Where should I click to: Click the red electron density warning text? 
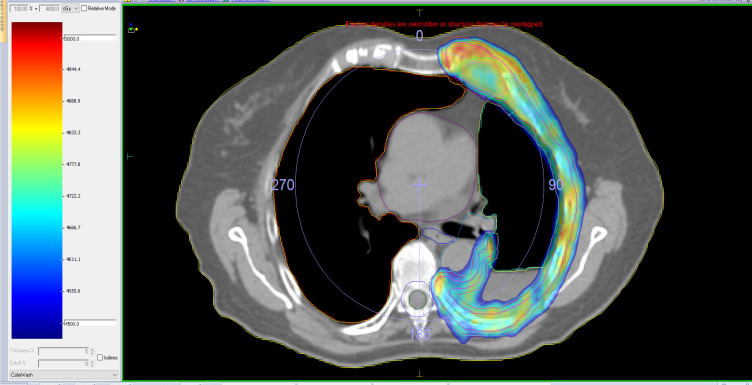click(x=444, y=24)
